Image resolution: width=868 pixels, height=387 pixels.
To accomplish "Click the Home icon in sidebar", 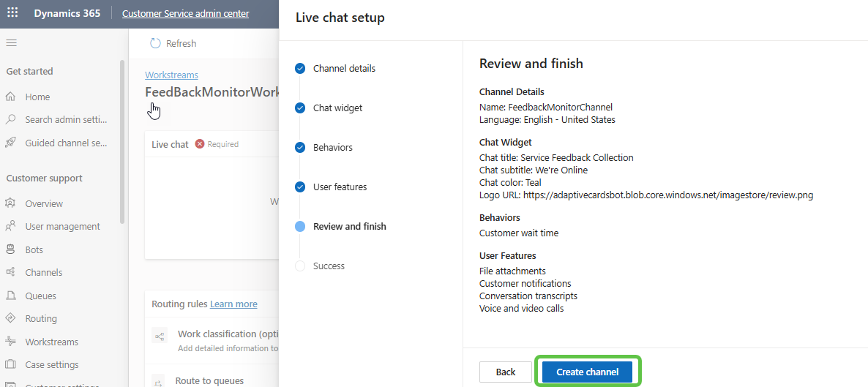I will [x=11, y=97].
